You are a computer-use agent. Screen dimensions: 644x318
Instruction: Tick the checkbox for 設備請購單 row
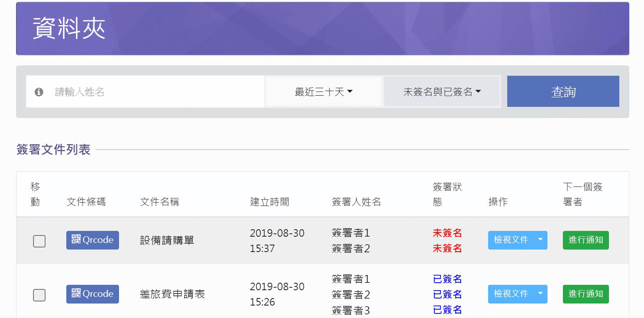(39, 241)
